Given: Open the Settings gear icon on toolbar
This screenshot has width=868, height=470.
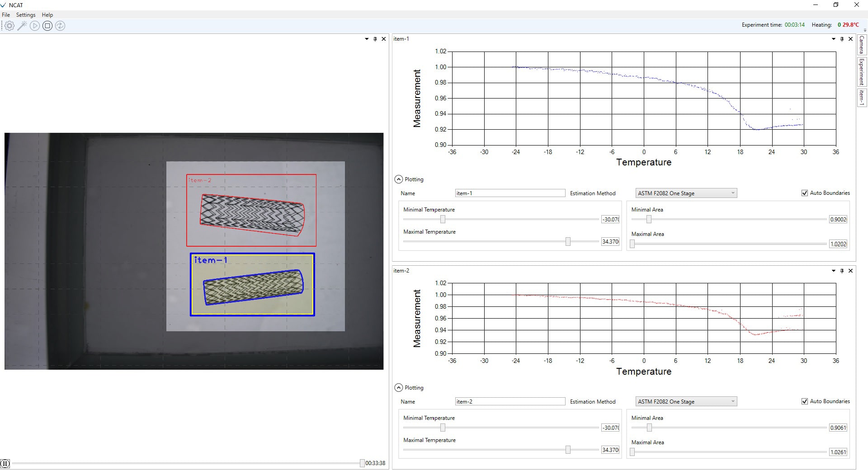Looking at the screenshot, I should (9, 26).
